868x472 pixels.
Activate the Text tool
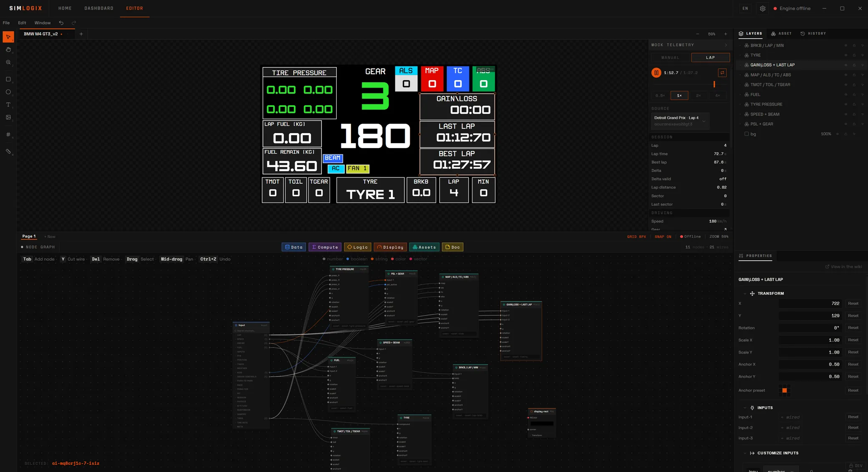(x=8, y=105)
